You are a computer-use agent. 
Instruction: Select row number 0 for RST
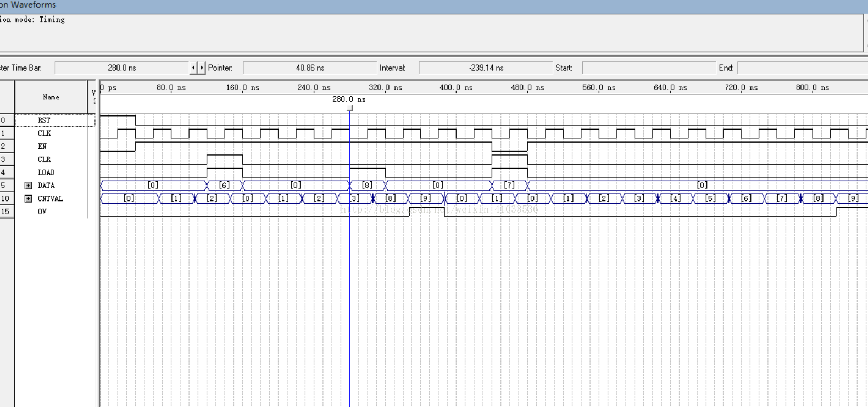pyautogui.click(x=7, y=120)
